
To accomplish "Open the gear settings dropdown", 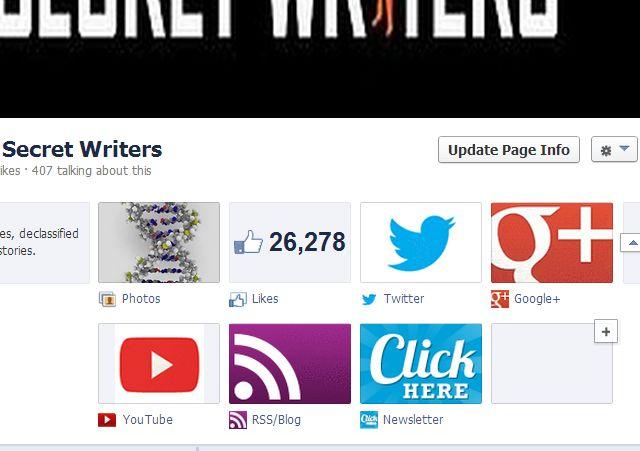I will point(614,150).
